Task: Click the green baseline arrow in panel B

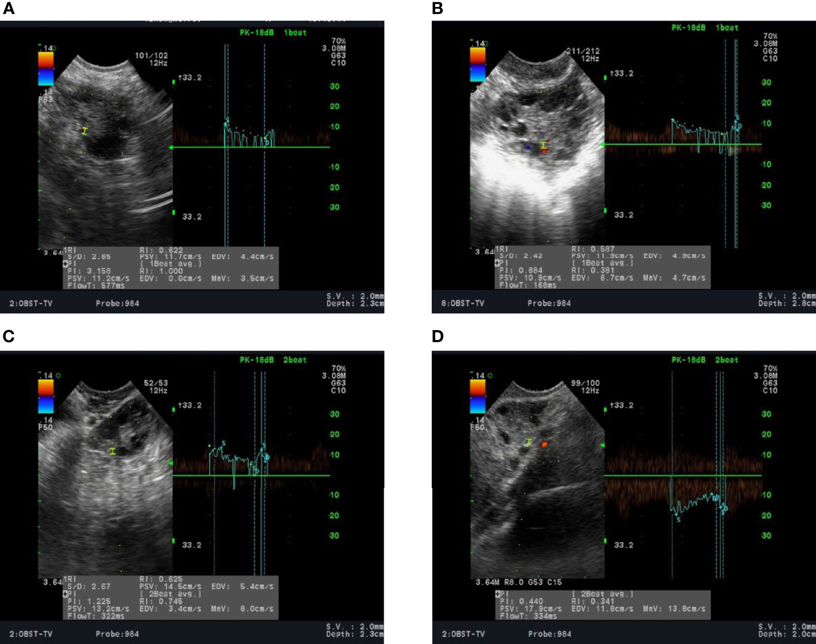Action: point(603,144)
